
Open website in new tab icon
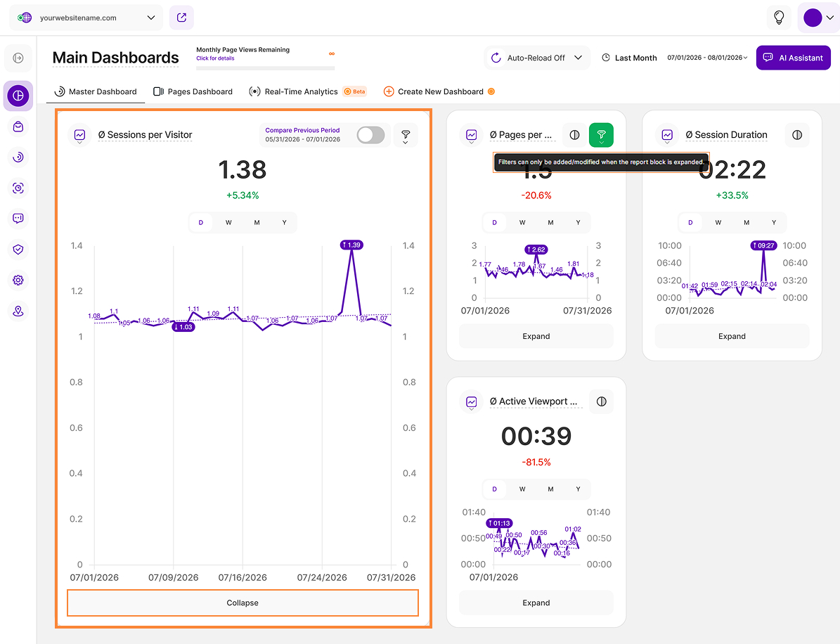[181, 18]
